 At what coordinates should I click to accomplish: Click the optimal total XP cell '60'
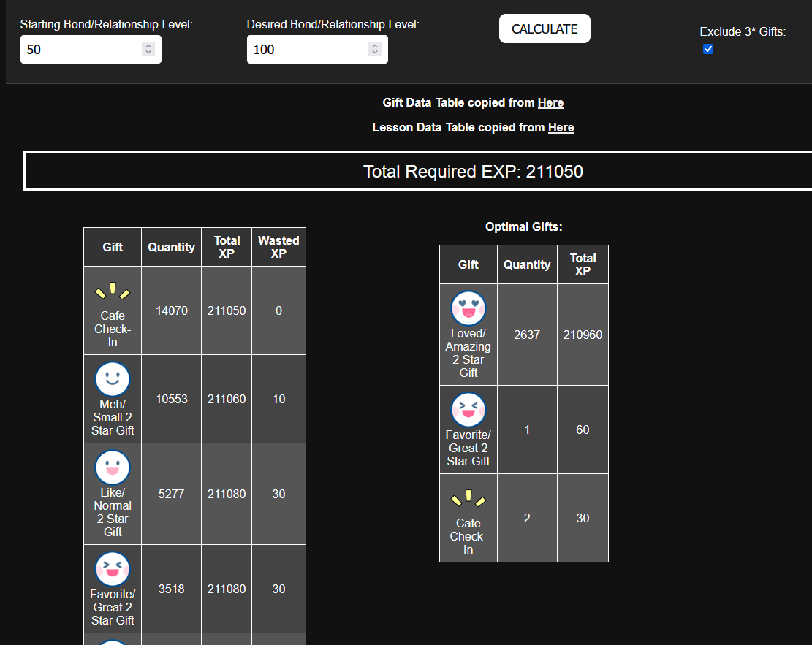click(583, 430)
